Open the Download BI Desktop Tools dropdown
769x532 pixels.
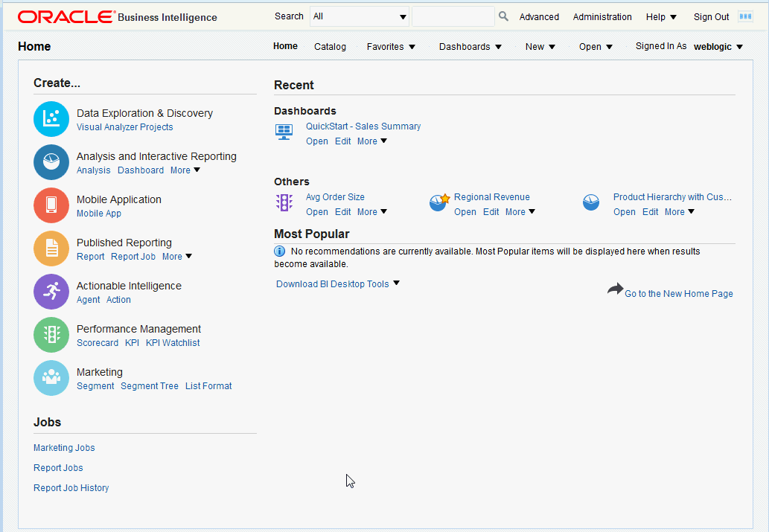(x=338, y=284)
